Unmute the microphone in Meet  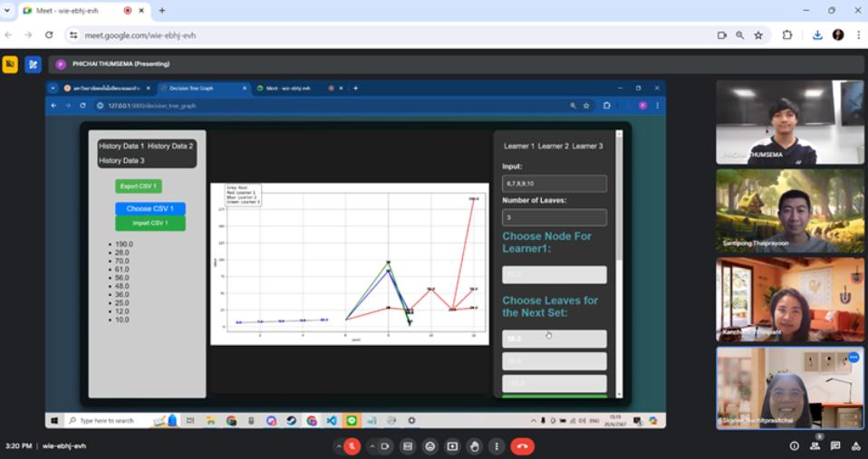[x=352, y=446]
